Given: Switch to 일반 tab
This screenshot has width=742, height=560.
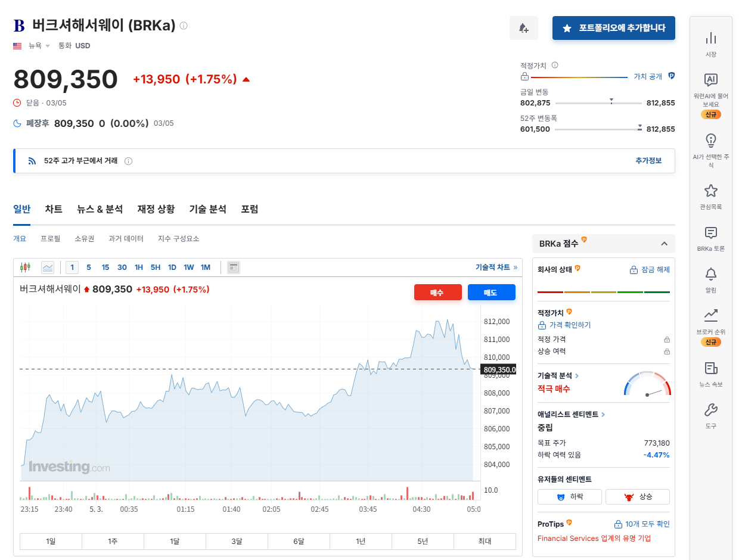Looking at the screenshot, I should pyautogui.click(x=22, y=209).
